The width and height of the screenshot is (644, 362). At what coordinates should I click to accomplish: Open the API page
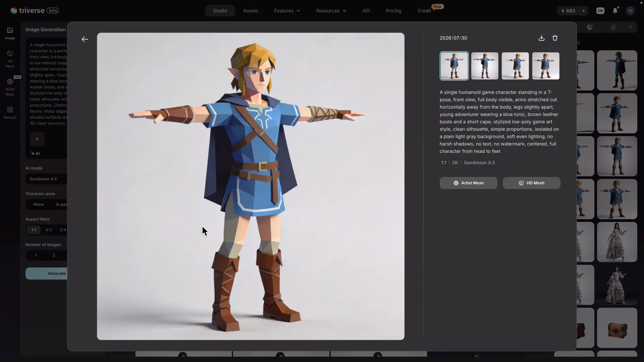(x=366, y=11)
